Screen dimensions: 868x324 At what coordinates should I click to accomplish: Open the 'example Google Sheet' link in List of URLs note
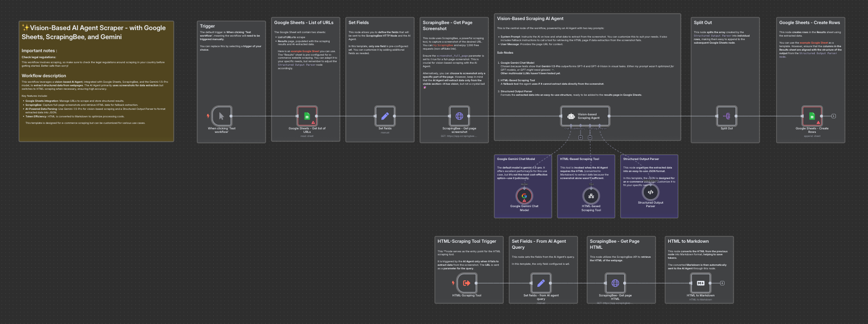pos(305,51)
